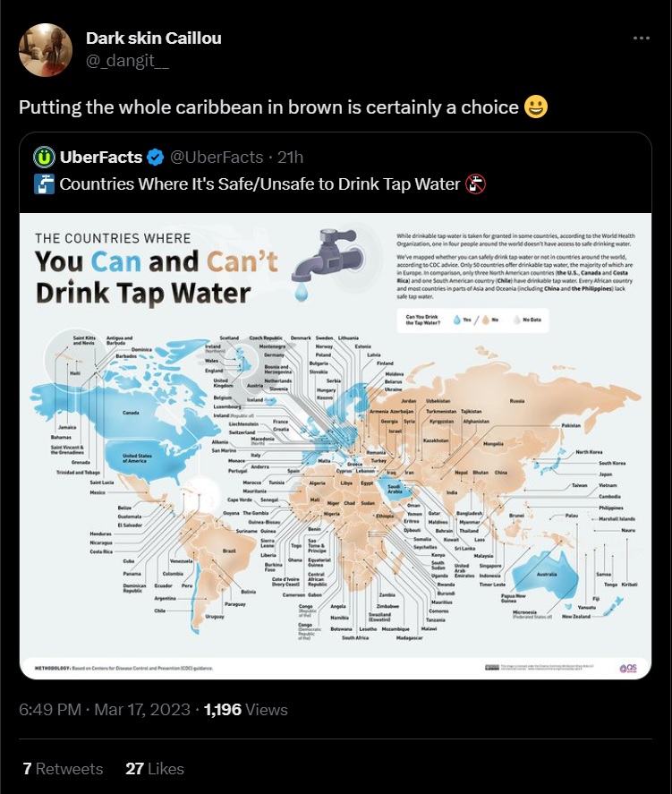The image size is (672, 794).
Task: Open the @_dangit__ handle link
Action: [x=127, y=60]
